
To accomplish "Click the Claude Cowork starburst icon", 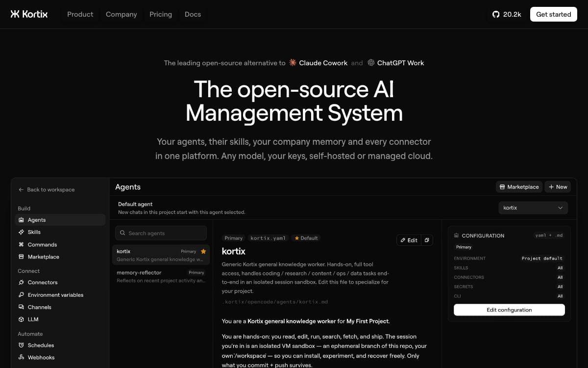I will click(293, 63).
